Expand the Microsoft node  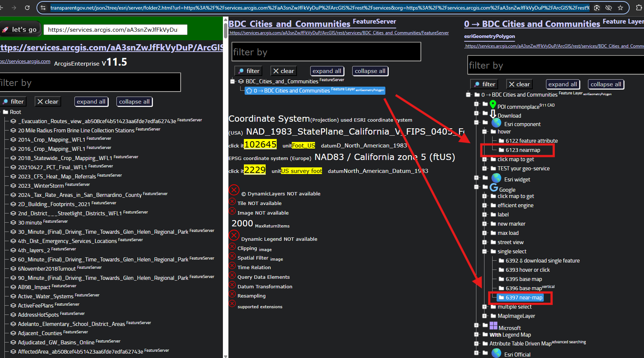pos(476,325)
